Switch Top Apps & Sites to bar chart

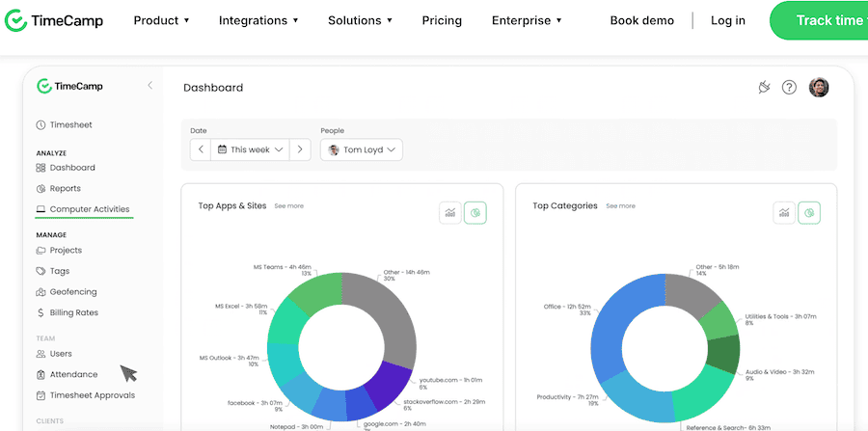tap(450, 212)
